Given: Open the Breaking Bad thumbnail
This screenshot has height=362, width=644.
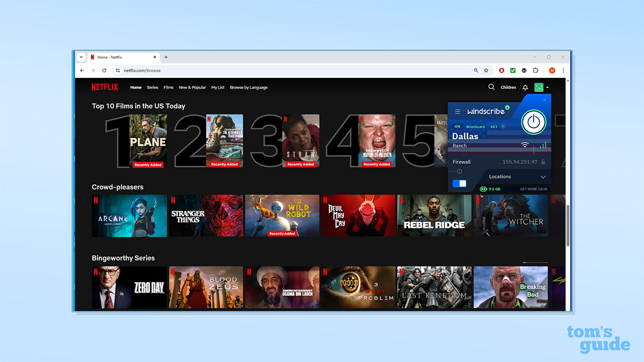Looking at the screenshot, I should [511, 287].
